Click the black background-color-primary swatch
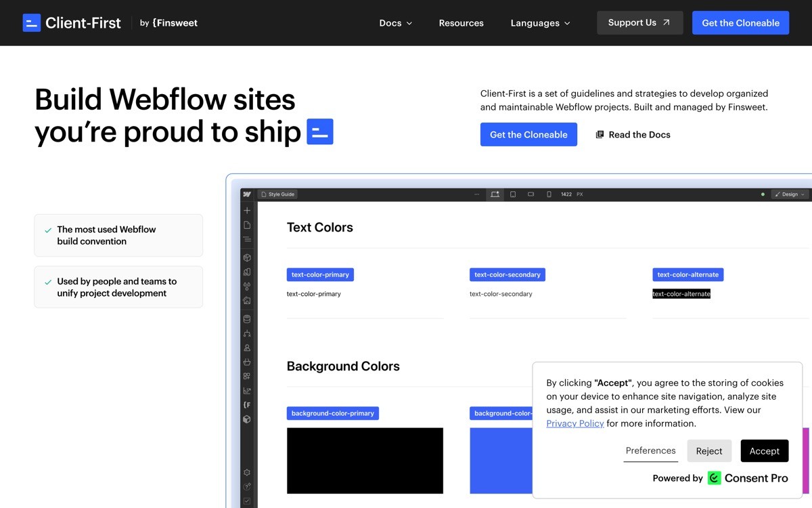Image resolution: width=812 pixels, height=508 pixels. pos(365,461)
